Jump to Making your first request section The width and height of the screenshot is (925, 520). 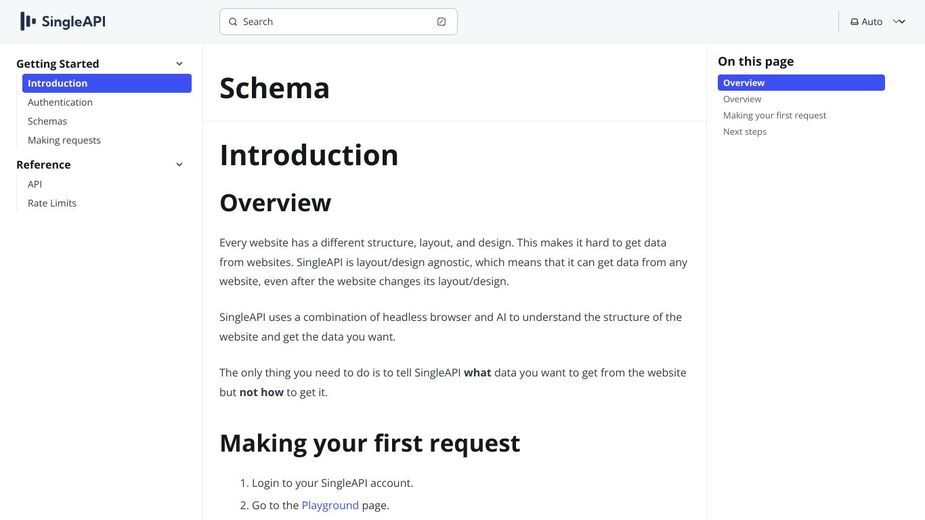tap(775, 116)
